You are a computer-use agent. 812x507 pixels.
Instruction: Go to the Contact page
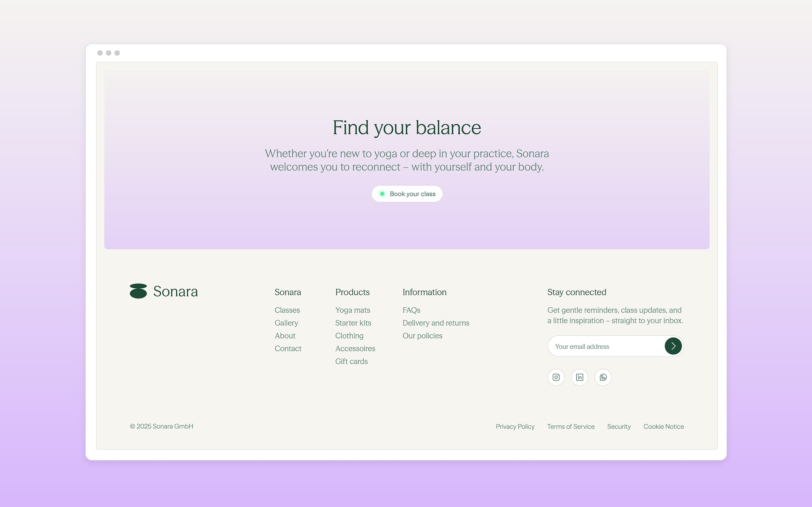[x=288, y=348]
